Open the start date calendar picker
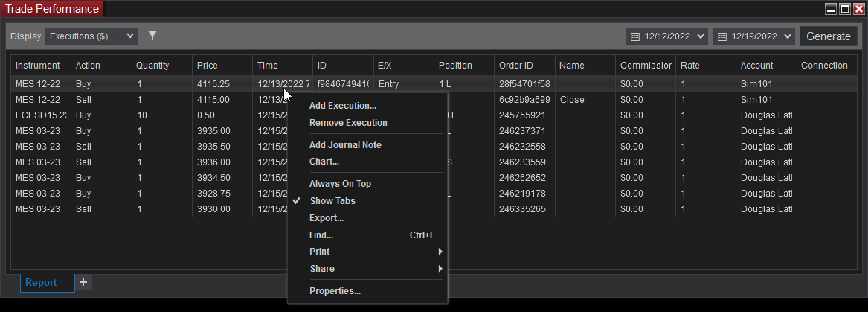Viewport: 868px width, 312px height. (635, 36)
